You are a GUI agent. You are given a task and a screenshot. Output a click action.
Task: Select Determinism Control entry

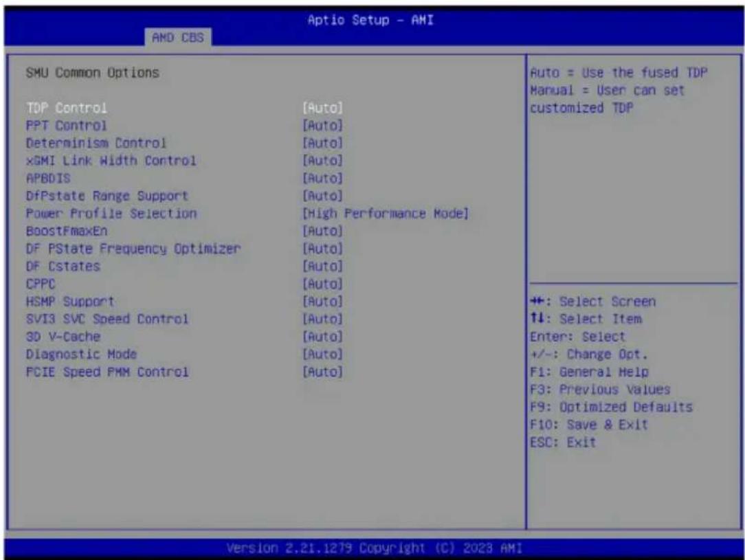[x=96, y=143]
